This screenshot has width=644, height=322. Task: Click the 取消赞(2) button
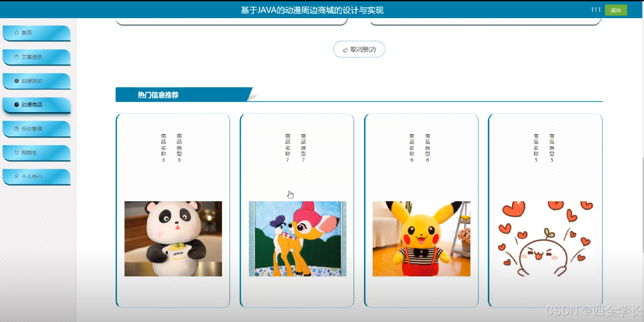pos(359,49)
